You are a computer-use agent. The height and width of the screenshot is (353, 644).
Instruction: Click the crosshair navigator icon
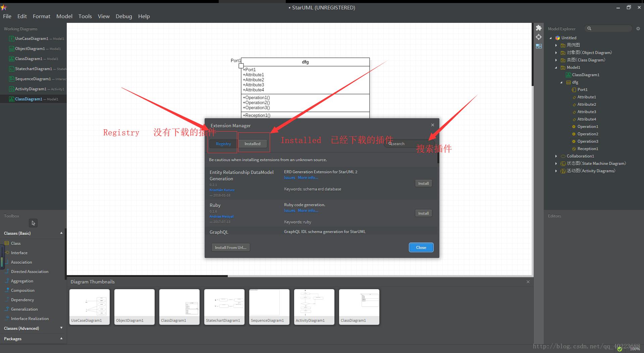539,37
